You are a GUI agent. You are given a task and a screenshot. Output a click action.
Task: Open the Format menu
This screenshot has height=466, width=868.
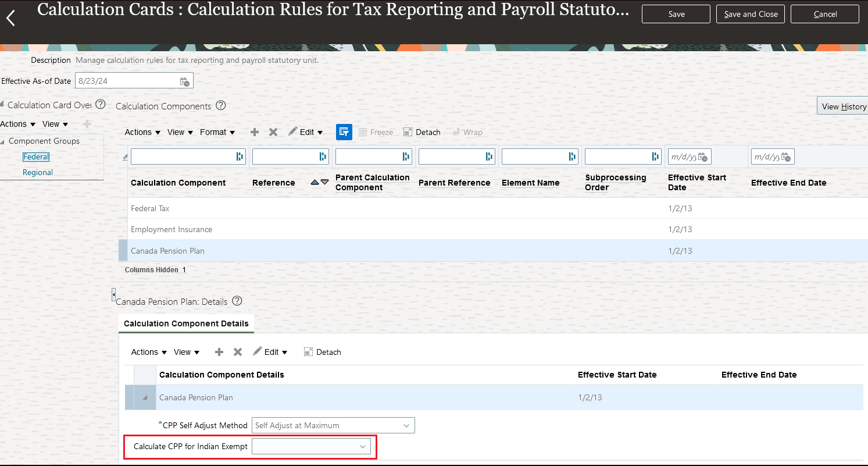pos(217,132)
